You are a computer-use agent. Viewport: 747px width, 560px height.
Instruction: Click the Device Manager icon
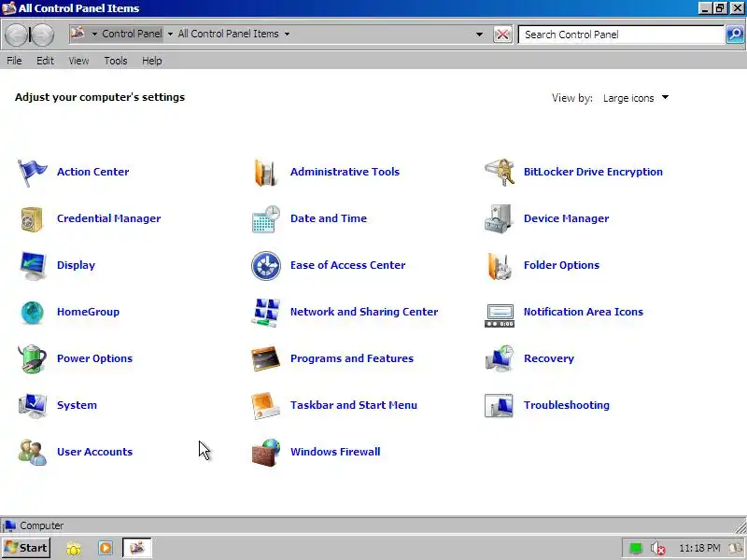(x=499, y=219)
